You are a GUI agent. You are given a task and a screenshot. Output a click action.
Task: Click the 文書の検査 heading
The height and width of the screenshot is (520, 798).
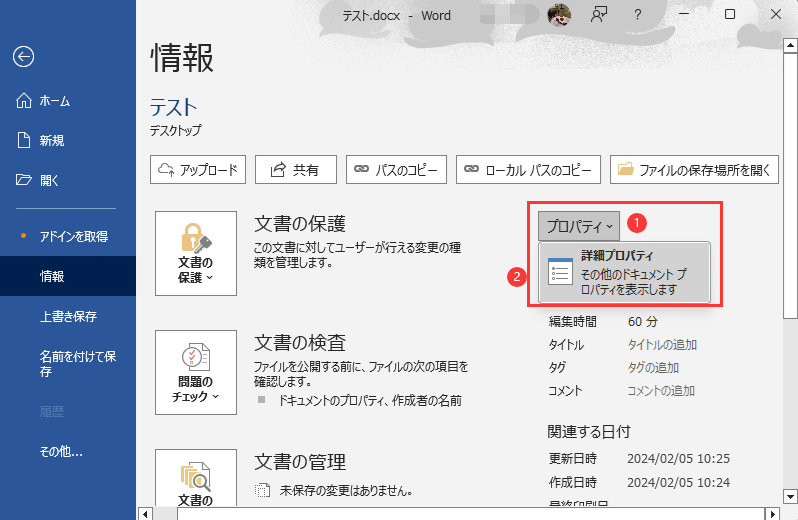coord(300,342)
